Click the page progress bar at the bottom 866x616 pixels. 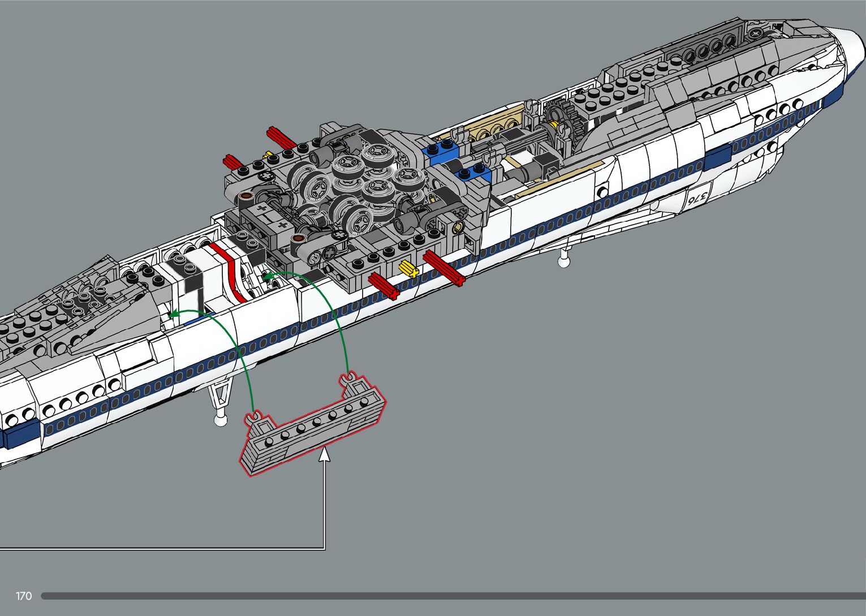point(453,596)
